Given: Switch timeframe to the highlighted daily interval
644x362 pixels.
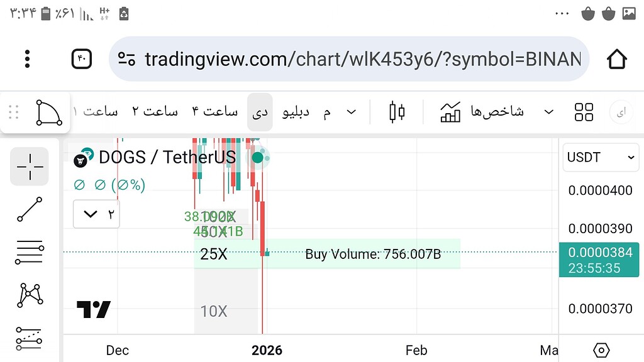Looking at the screenshot, I should click(260, 111).
